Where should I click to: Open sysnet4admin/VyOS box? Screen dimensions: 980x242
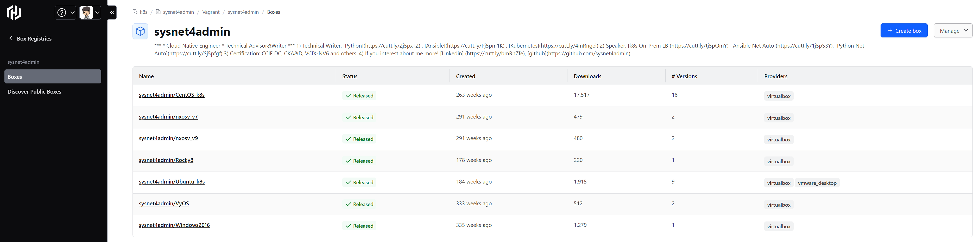[x=164, y=203]
